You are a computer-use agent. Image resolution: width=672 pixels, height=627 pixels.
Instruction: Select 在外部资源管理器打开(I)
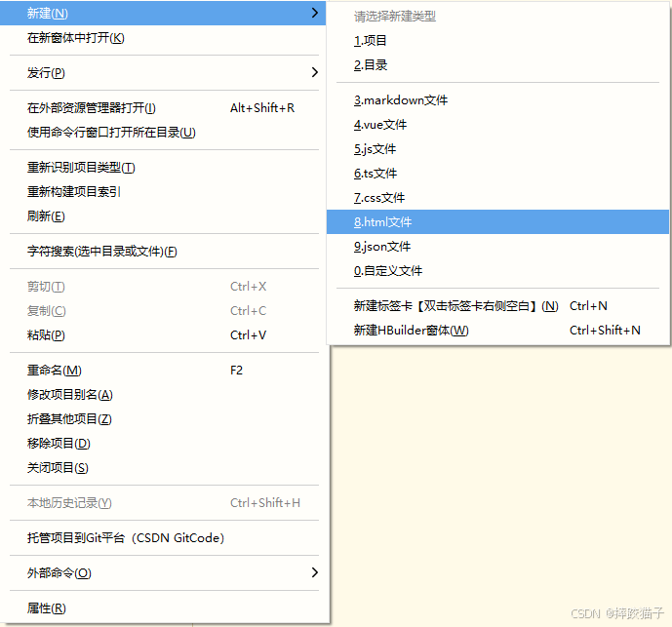pos(165,107)
